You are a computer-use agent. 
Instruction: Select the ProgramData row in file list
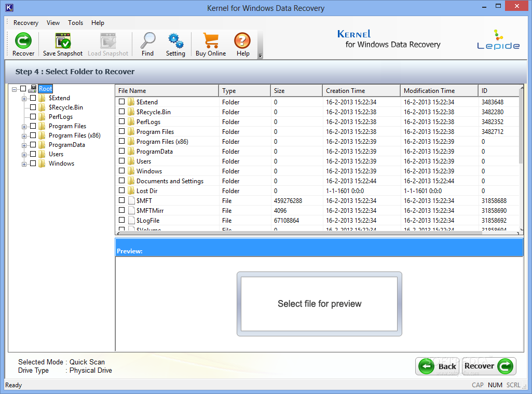(317, 152)
